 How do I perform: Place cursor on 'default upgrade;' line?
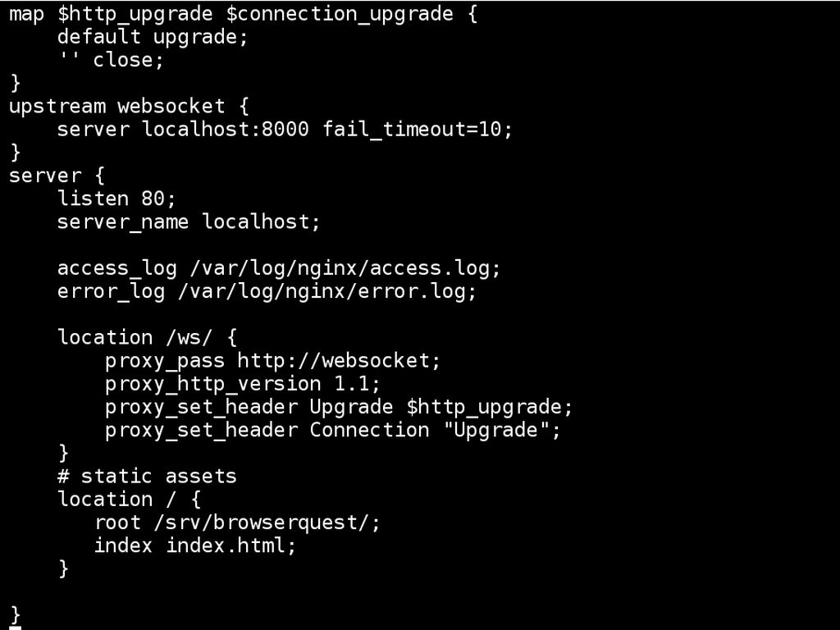[153, 37]
